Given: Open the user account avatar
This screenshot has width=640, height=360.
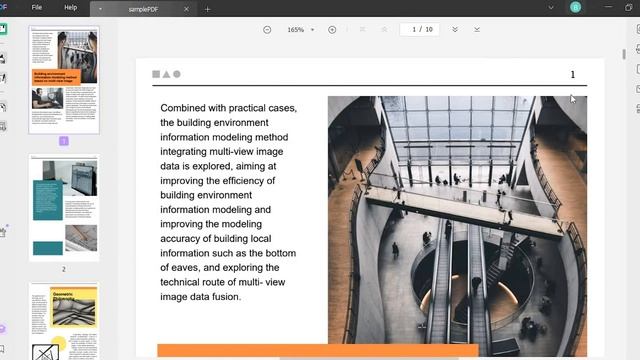Looking at the screenshot, I should [x=576, y=7].
